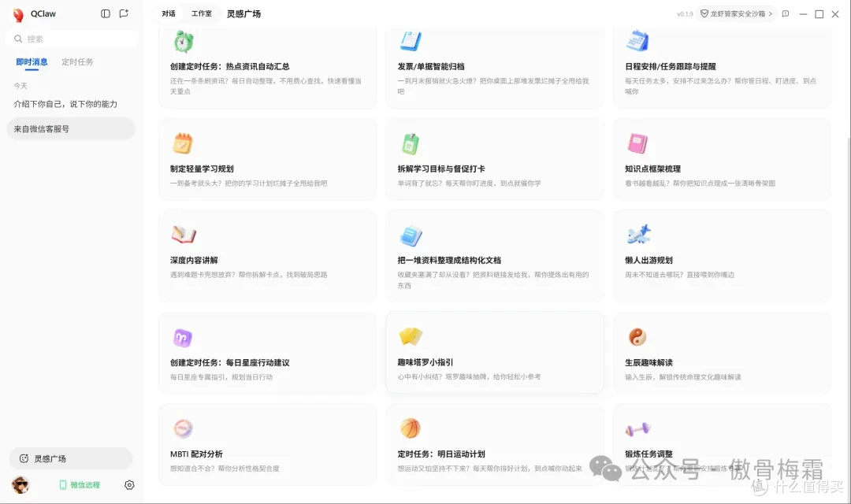Click the alarm clock icon for 热点资讯自动汇总
This screenshot has height=504, width=851.
pos(184,41)
